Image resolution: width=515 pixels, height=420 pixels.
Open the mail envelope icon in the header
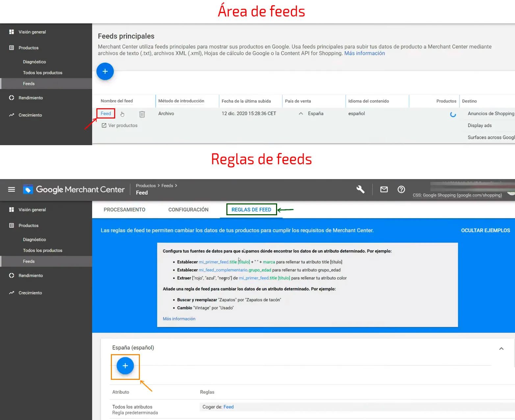tap(384, 189)
